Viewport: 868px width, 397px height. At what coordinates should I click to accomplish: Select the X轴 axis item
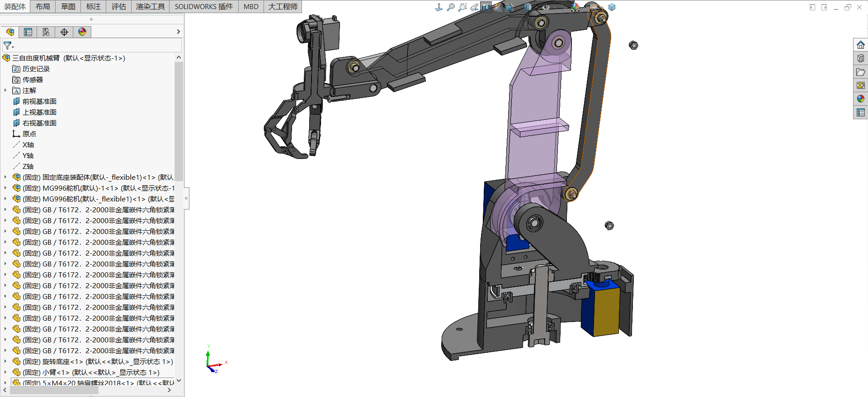pyautogui.click(x=23, y=145)
